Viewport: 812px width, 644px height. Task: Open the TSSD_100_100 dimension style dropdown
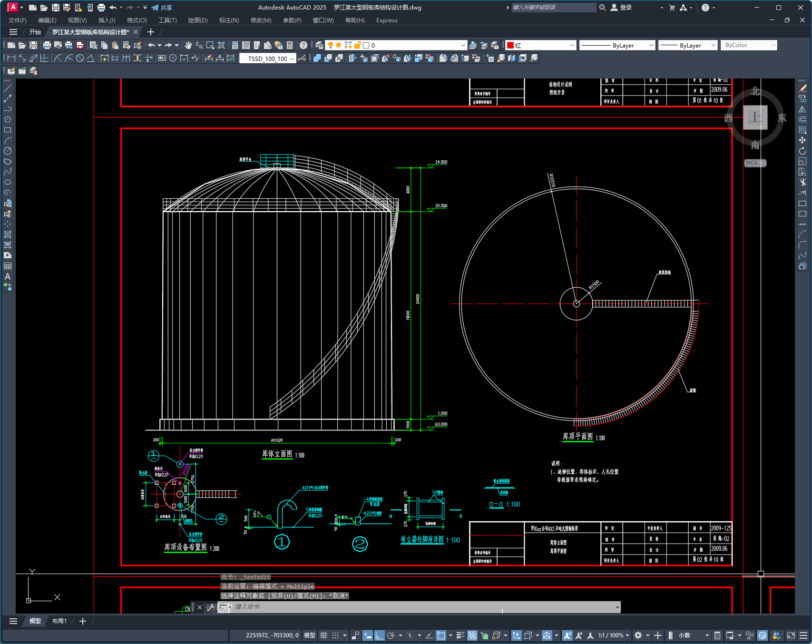292,59
